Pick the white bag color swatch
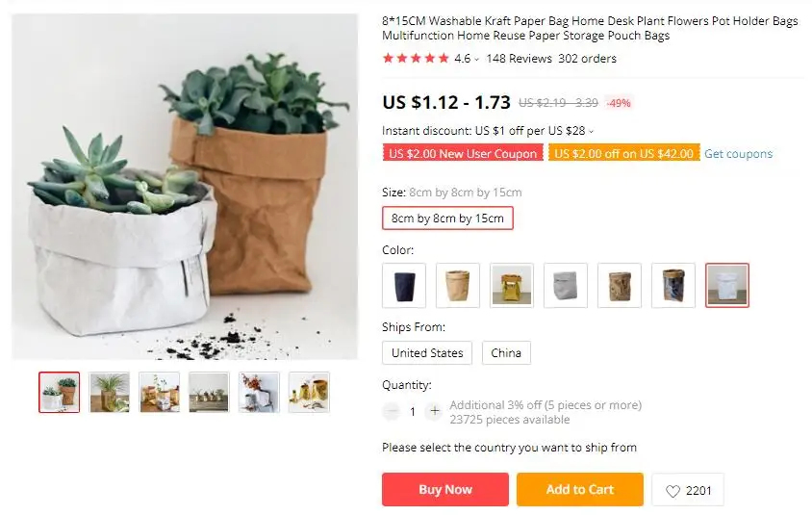 coord(727,286)
